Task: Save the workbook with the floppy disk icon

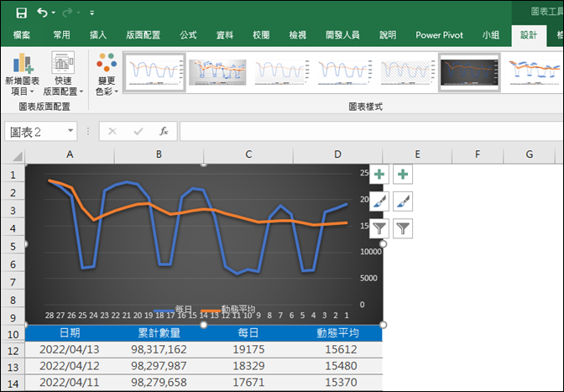Action: point(21,13)
